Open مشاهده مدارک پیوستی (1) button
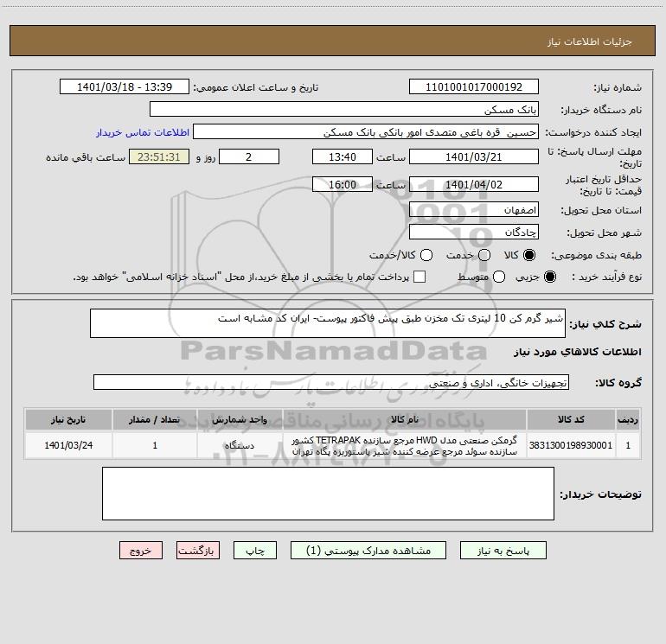 coord(368,550)
